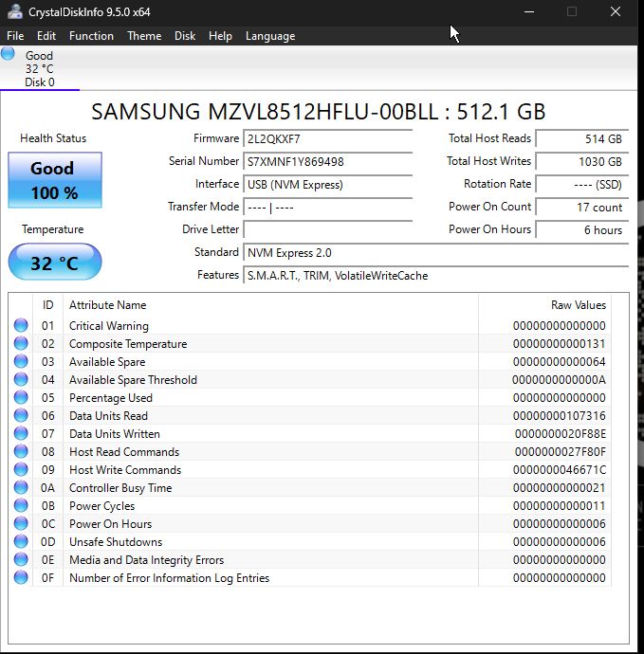
Task: Click the Firmware field 2L2QKXF7
Action: [x=328, y=139]
